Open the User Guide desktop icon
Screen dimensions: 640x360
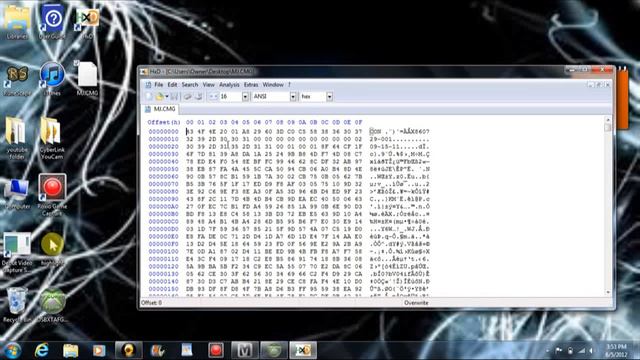point(52,22)
